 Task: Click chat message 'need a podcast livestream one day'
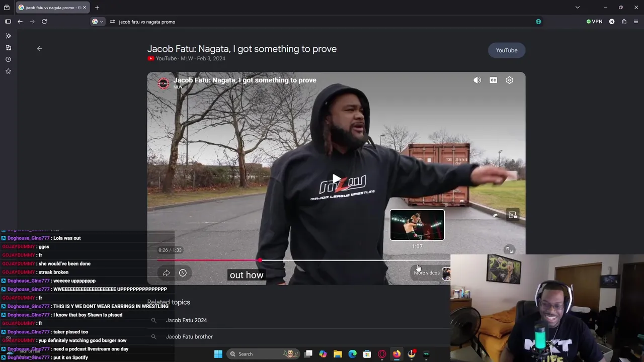[x=91, y=349]
